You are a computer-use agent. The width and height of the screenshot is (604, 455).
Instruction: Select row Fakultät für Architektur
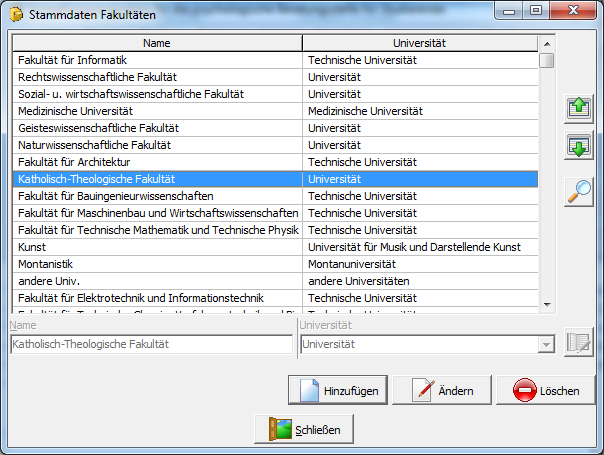(275, 162)
